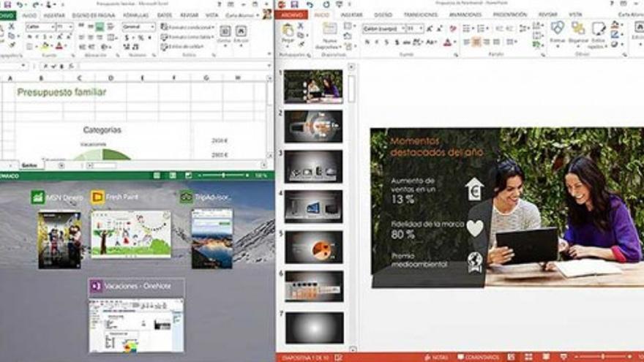Click the PowerPoint zoom slider in the status bar

coord(603,357)
